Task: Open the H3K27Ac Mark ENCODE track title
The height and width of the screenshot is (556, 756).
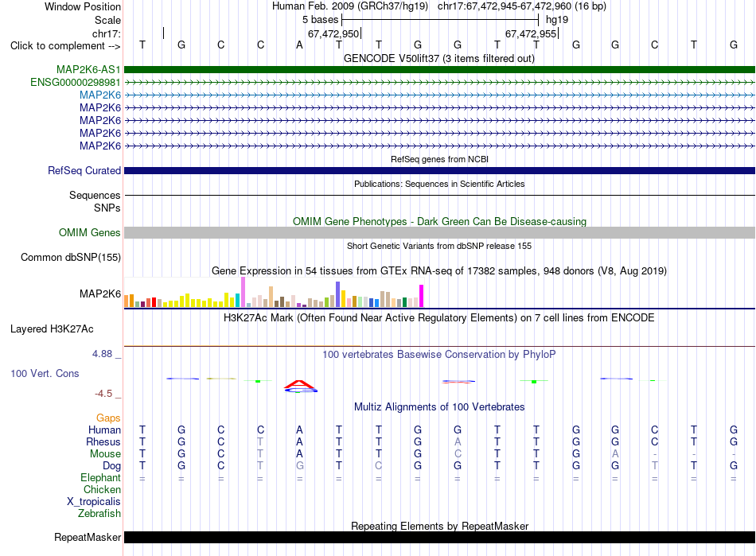Action: click(x=438, y=317)
